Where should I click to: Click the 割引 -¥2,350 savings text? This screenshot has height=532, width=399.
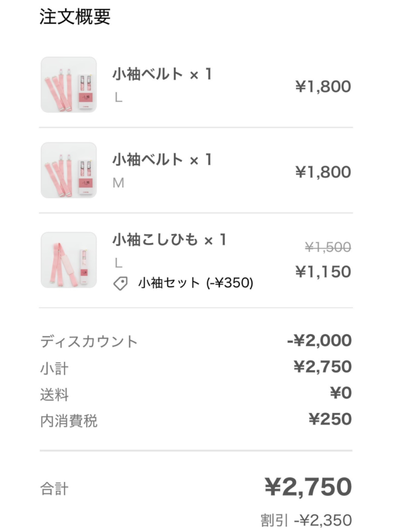(x=306, y=520)
